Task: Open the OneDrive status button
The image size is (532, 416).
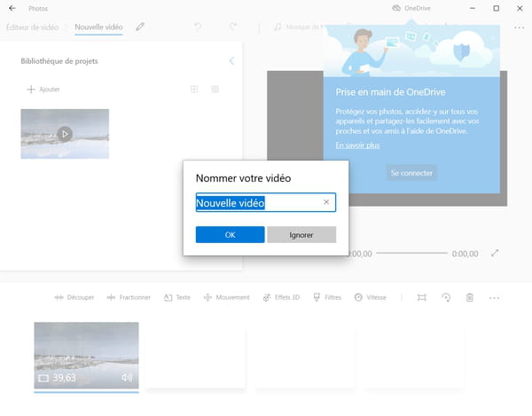Action: pyautogui.click(x=411, y=8)
